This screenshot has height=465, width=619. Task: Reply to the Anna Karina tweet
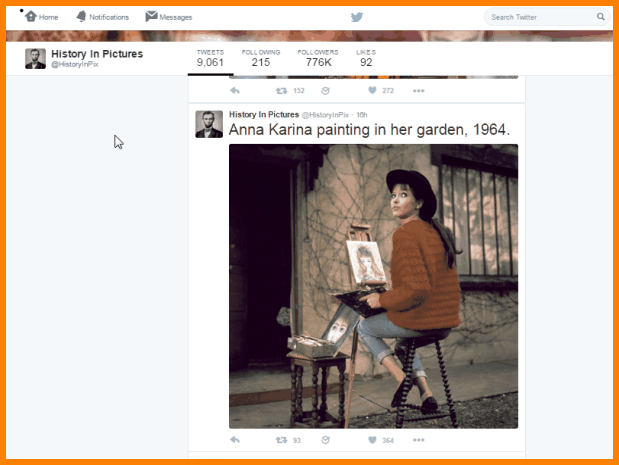235,440
